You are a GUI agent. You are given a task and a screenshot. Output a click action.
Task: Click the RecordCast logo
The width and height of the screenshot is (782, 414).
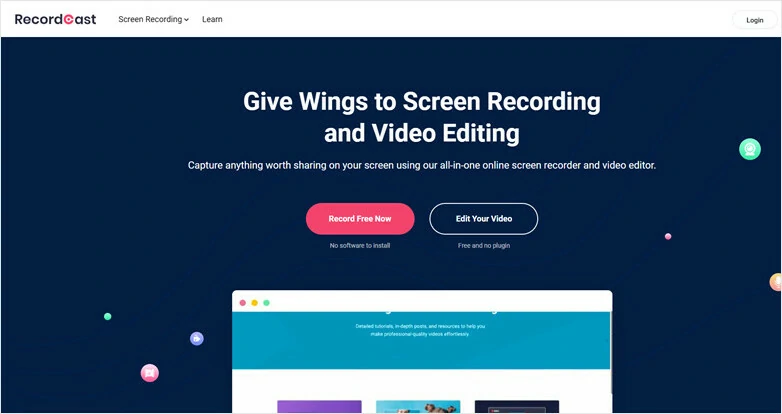55,19
